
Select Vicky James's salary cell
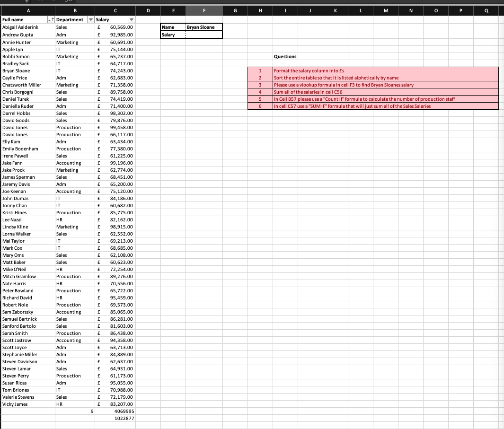pyautogui.click(x=115, y=404)
